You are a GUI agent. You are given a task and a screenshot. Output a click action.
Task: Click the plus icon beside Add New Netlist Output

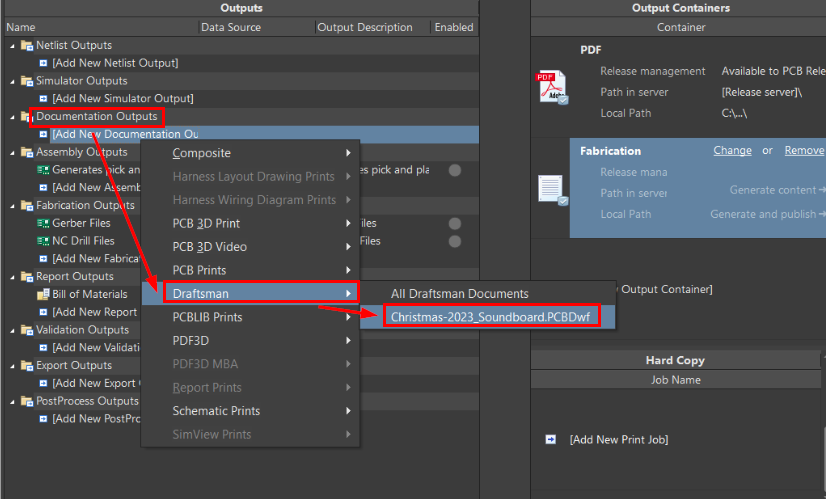coord(44,63)
